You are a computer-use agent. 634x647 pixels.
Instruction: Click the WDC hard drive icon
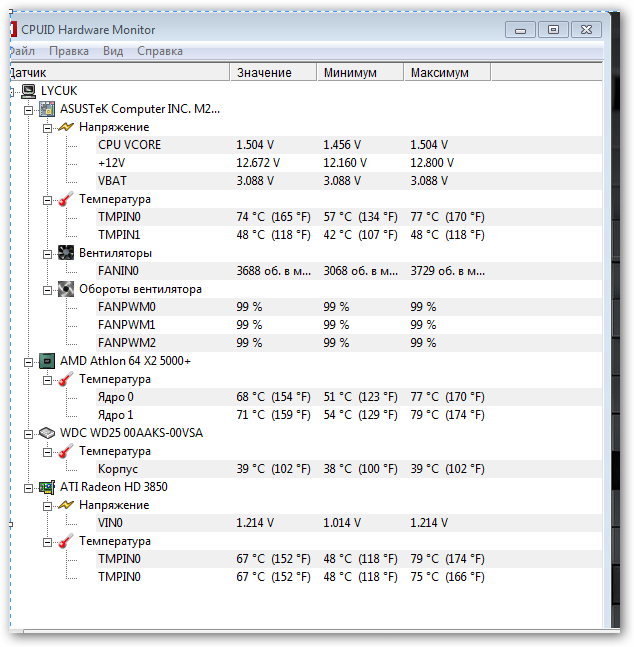coord(47,433)
